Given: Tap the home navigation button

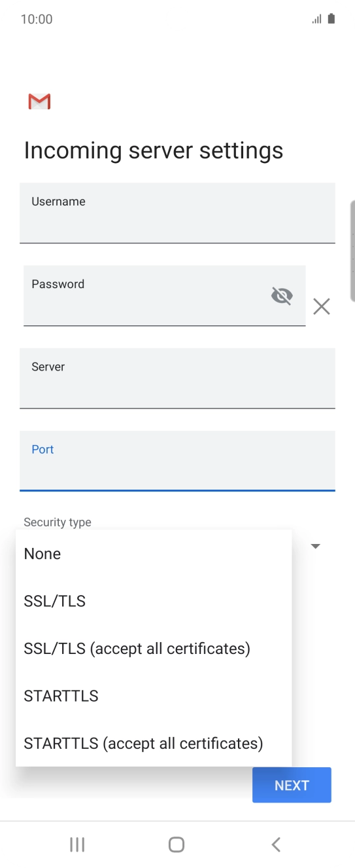Looking at the screenshot, I should click(177, 844).
